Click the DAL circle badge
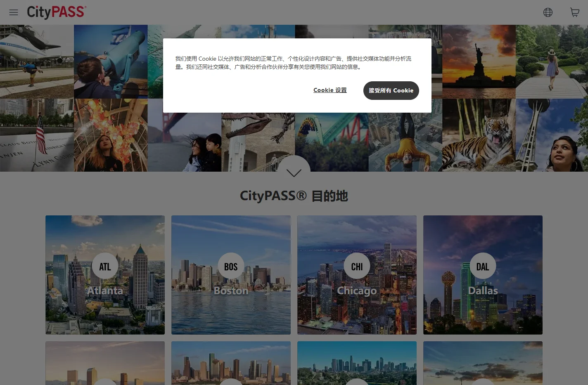This screenshot has width=588, height=385. pos(483,266)
